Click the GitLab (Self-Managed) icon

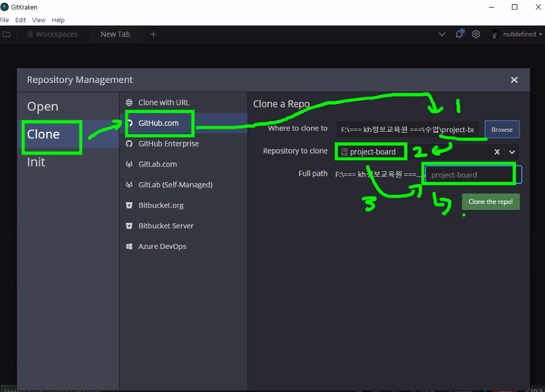129,185
